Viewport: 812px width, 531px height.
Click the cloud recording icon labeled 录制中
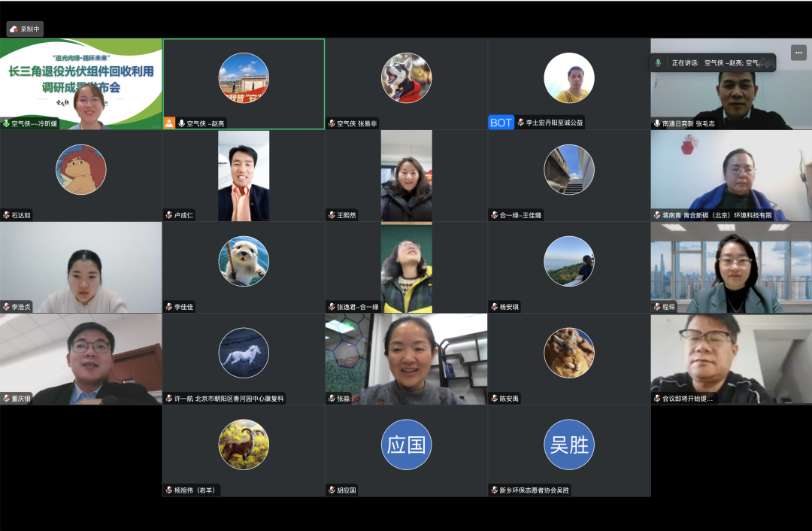click(14, 29)
